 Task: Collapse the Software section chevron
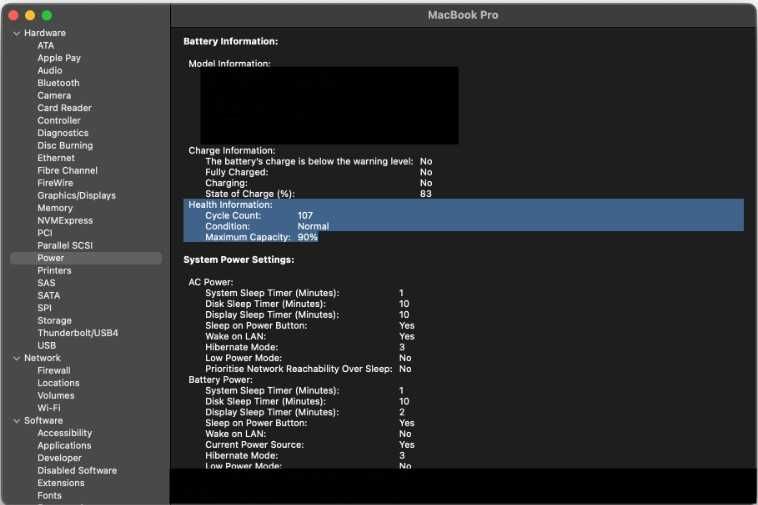click(17, 421)
